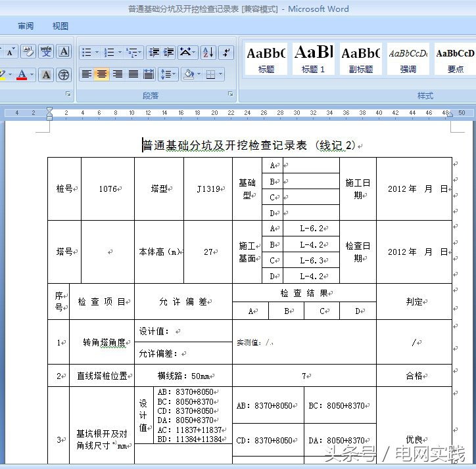Align text left

pos(87,74)
